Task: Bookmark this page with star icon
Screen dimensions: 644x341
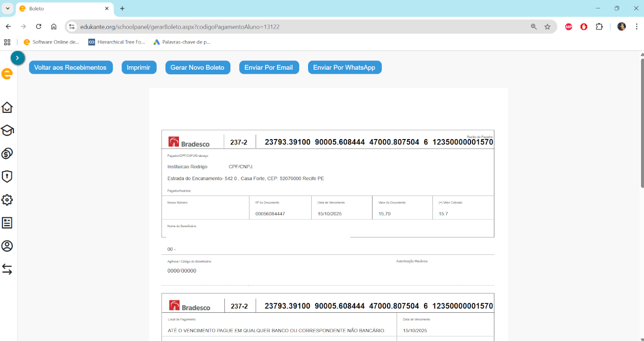Action: [547, 27]
